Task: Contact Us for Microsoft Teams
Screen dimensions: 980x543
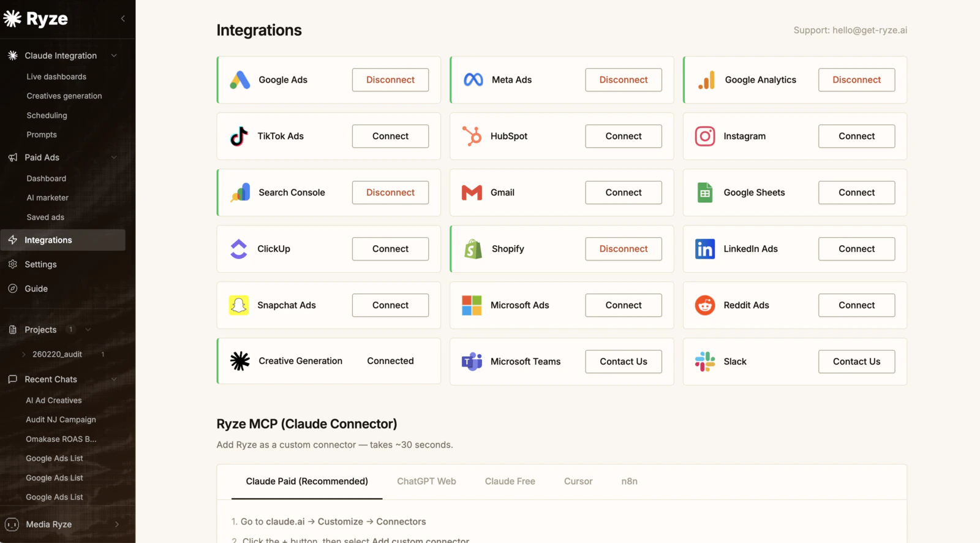Action: pyautogui.click(x=624, y=362)
